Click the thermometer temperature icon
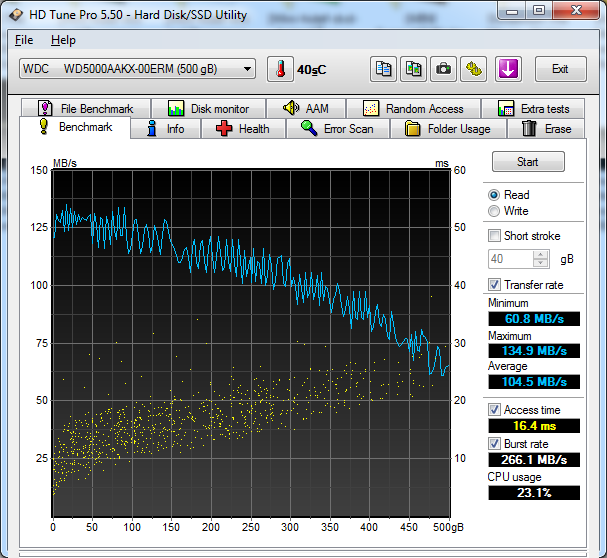 [x=280, y=69]
